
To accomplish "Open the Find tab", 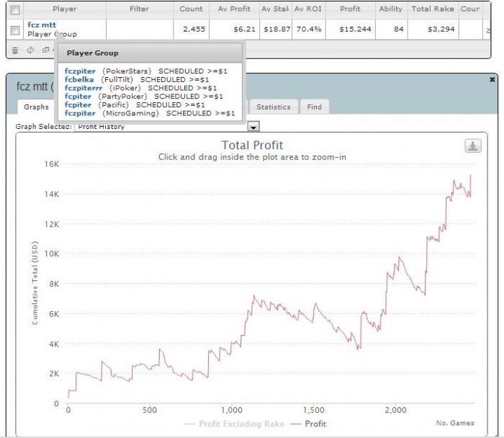I will (314, 107).
